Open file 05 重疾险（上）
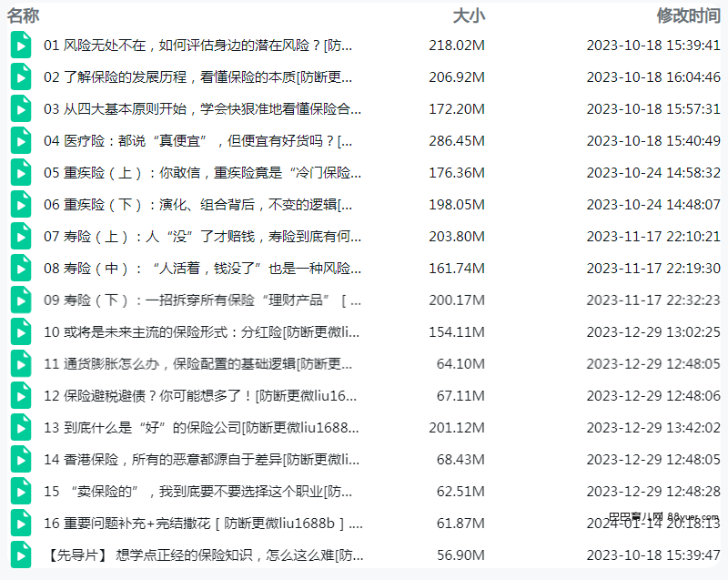This screenshot has width=728, height=580. tap(202, 173)
